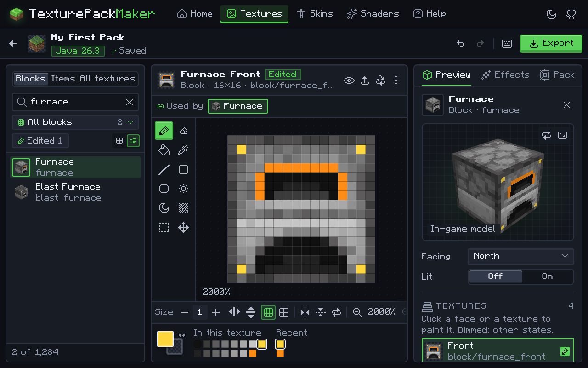Pick the Eyedropper color picker tool
This screenshot has width=588, height=368.
coord(183,150)
